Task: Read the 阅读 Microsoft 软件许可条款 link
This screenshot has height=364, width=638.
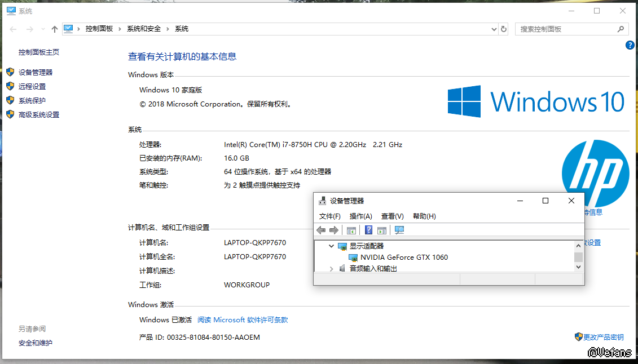Action: (x=243, y=319)
